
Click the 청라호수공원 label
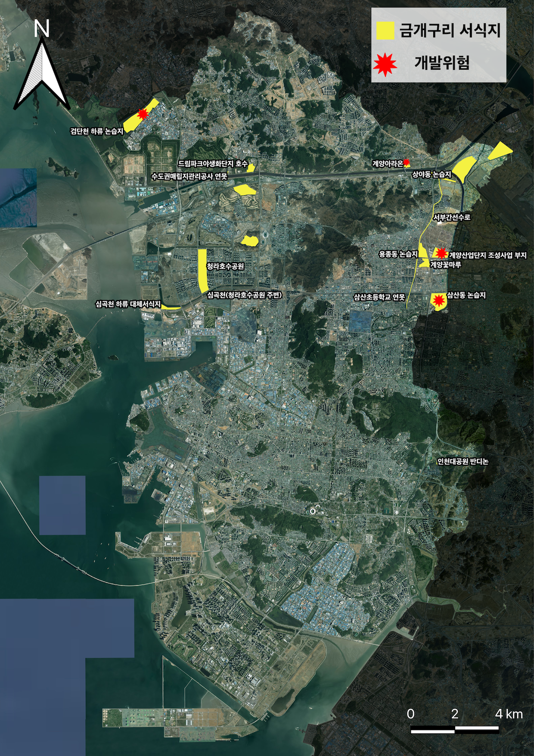[x=225, y=266]
